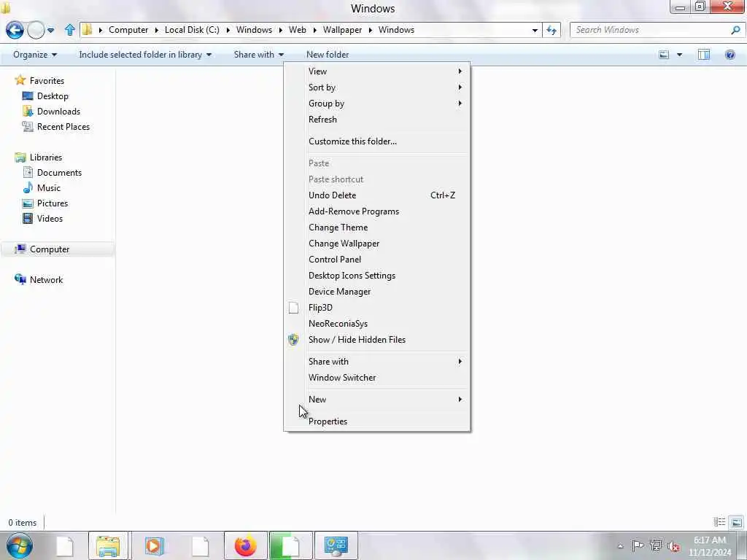
Task: Click Computer in the address breadcrumb
Action: pyautogui.click(x=128, y=30)
